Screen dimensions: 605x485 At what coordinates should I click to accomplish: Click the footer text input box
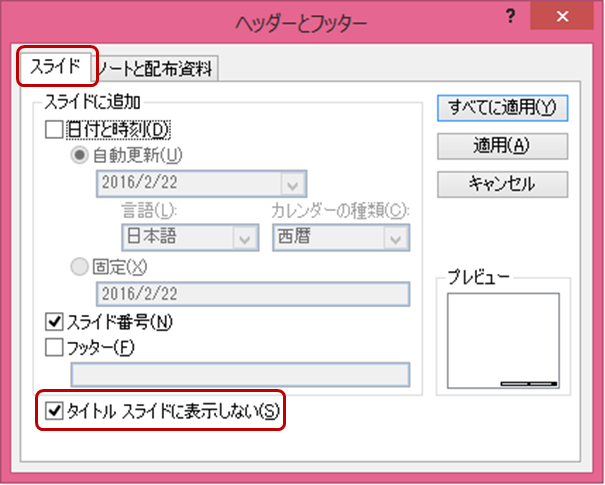[x=240, y=375]
